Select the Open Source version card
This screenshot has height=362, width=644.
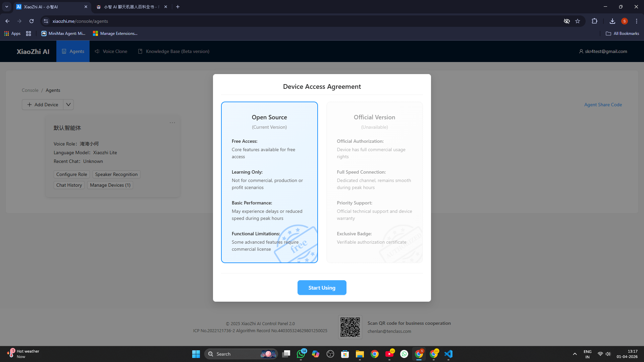(269, 182)
